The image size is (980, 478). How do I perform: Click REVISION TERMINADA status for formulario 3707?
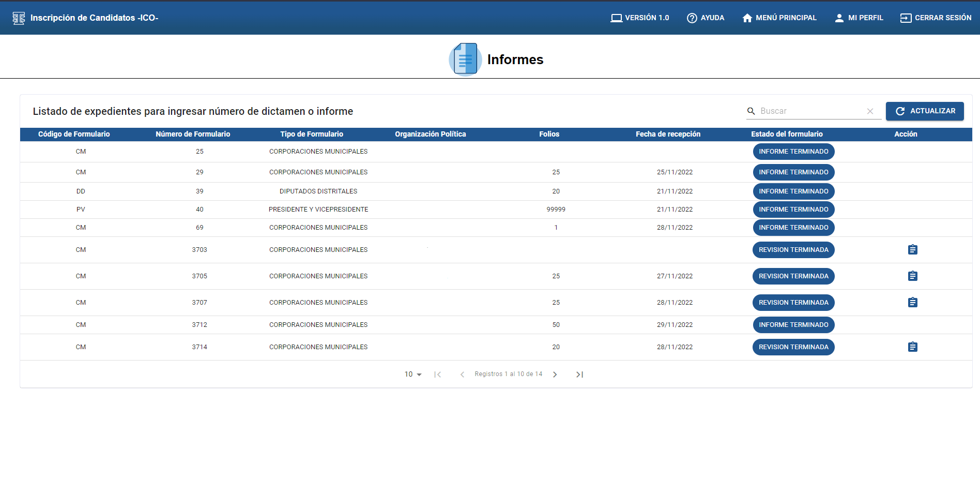(793, 302)
